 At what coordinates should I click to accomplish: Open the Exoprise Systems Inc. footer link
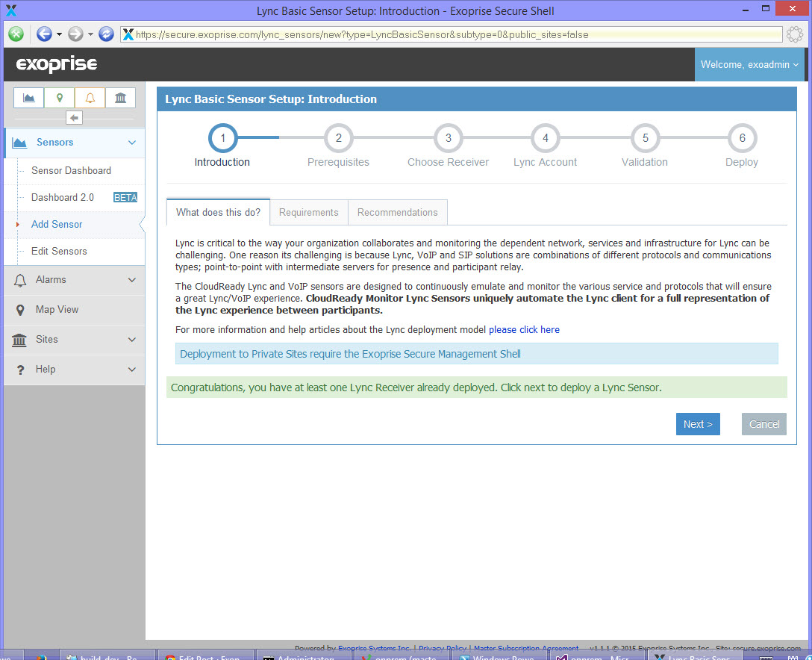374,648
